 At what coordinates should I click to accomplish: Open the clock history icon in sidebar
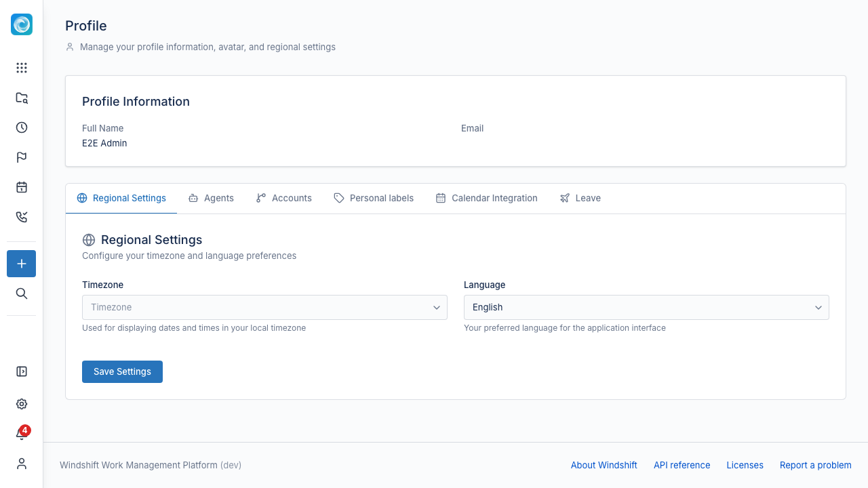[x=22, y=127]
